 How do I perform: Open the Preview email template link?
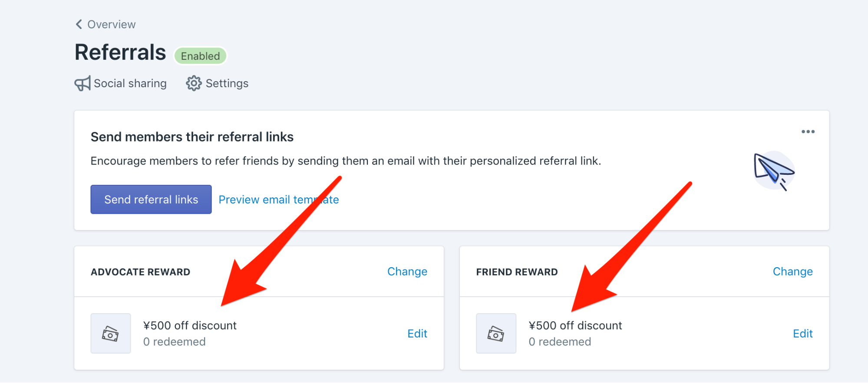(279, 200)
